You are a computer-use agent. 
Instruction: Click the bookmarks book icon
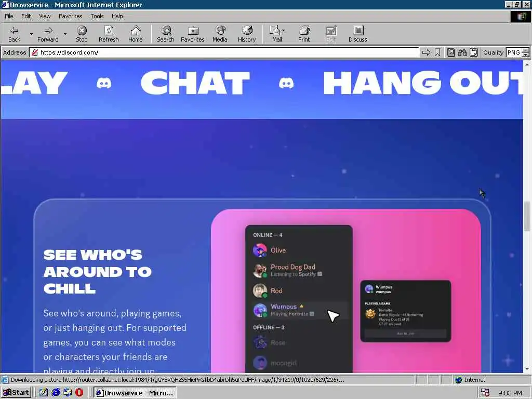tap(451, 52)
